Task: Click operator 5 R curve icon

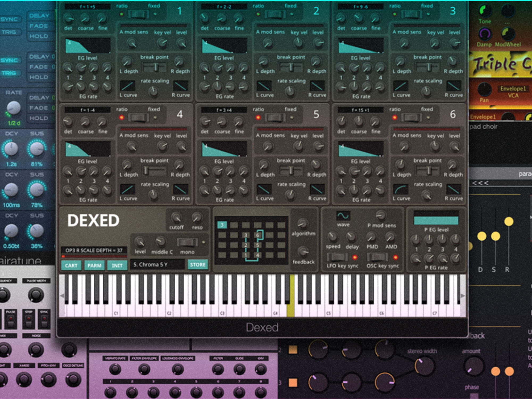Action: [317, 189]
